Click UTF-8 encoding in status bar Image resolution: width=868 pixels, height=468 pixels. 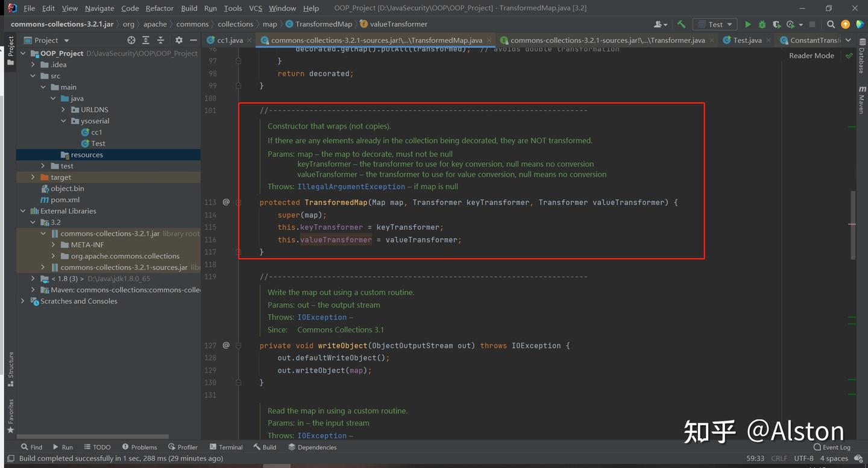[804, 458]
